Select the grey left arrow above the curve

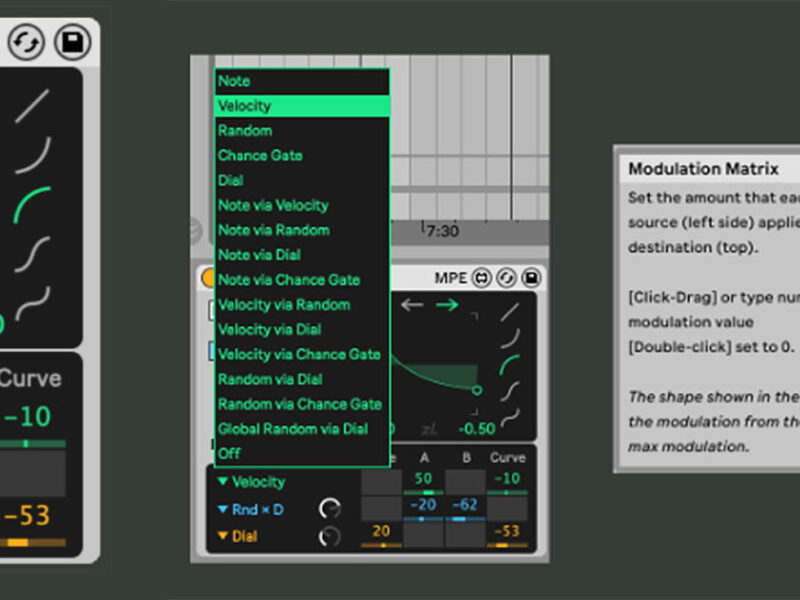point(412,305)
